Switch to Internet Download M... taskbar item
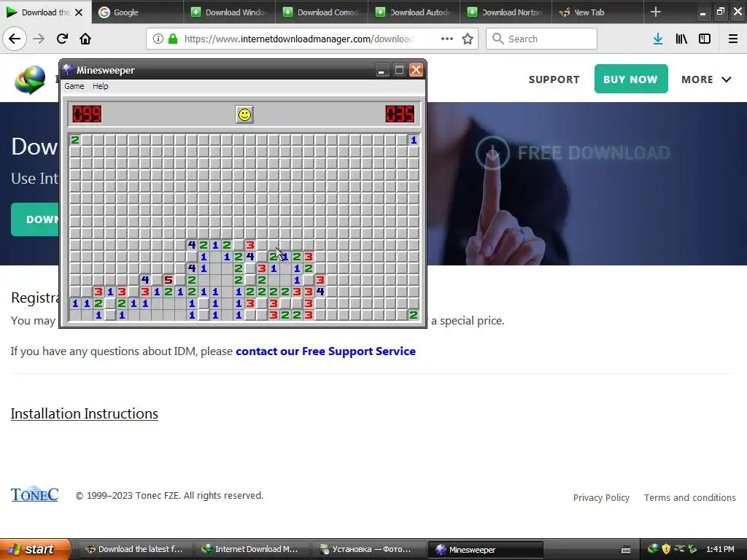 (250, 550)
